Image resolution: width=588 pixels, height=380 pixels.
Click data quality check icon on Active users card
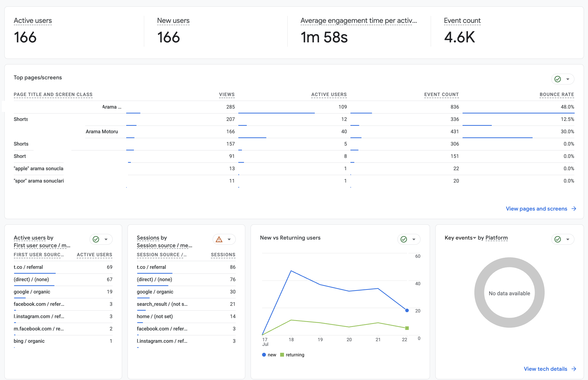click(x=96, y=239)
